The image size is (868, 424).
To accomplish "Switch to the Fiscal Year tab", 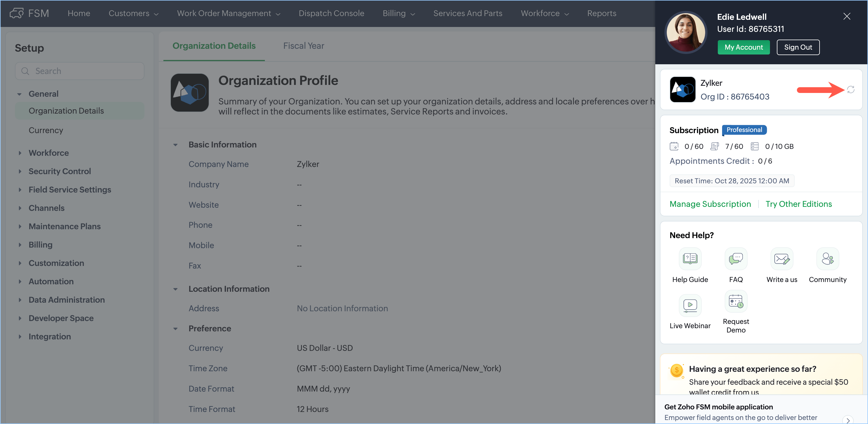I will (303, 46).
